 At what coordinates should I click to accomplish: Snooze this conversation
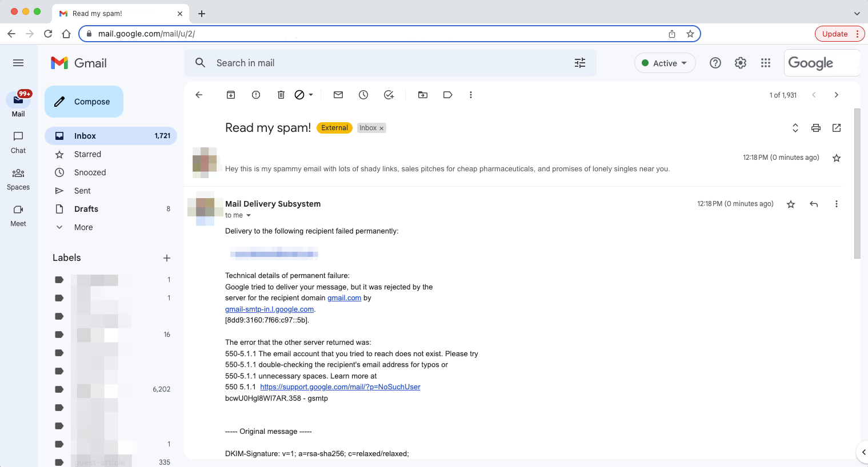(363, 95)
